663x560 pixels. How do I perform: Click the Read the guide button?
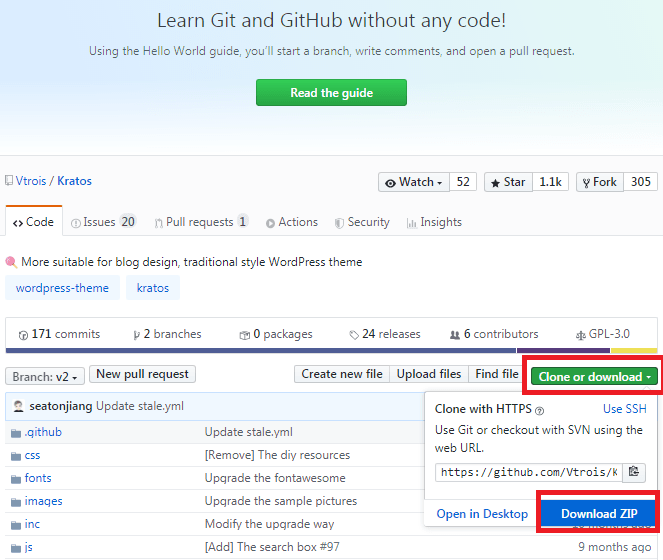[x=331, y=92]
